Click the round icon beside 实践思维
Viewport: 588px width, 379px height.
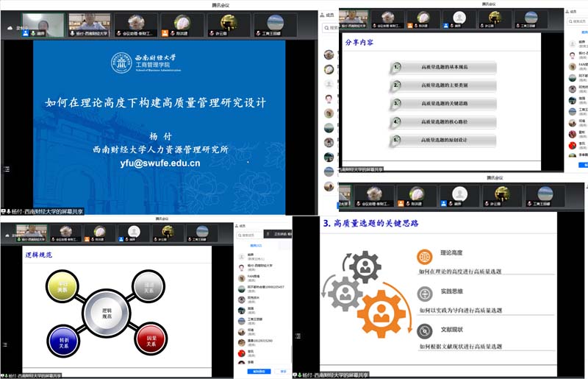pos(424,294)
